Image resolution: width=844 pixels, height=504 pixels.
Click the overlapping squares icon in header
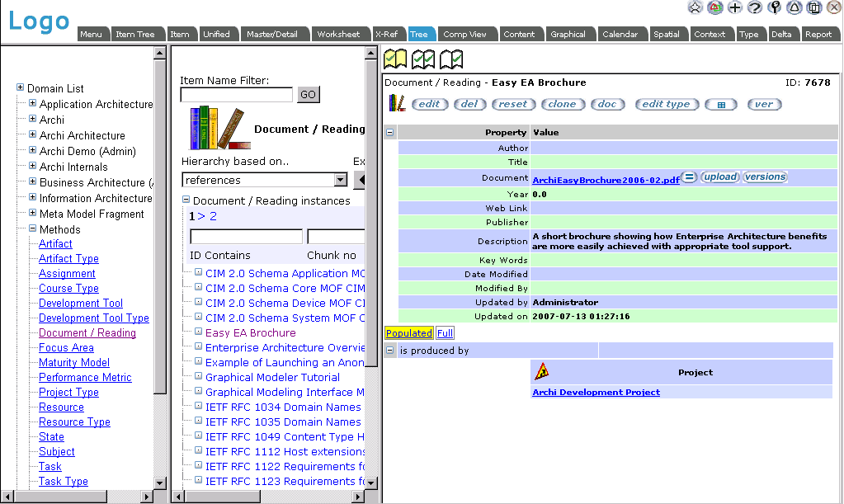(814, 7)
